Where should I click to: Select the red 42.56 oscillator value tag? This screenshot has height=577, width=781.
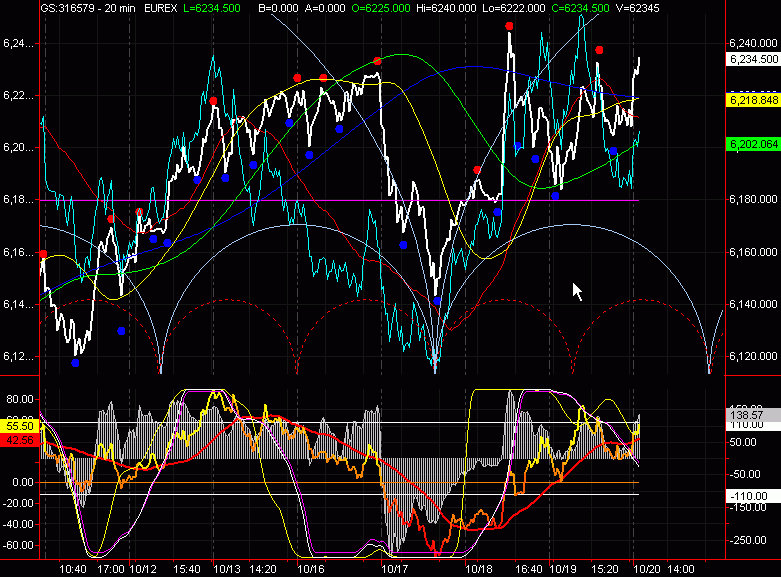click(x=20, y=440)
